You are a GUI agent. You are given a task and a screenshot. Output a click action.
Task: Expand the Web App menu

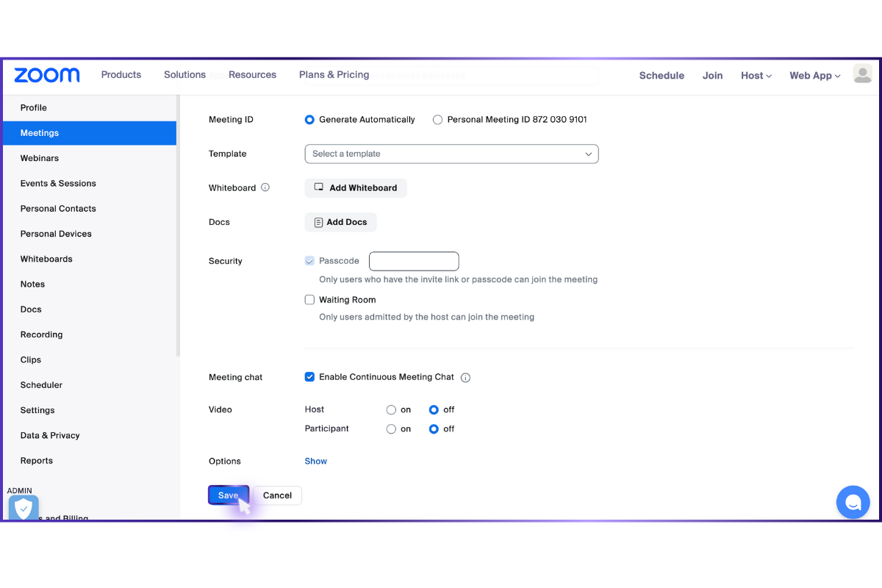[815, 76]
